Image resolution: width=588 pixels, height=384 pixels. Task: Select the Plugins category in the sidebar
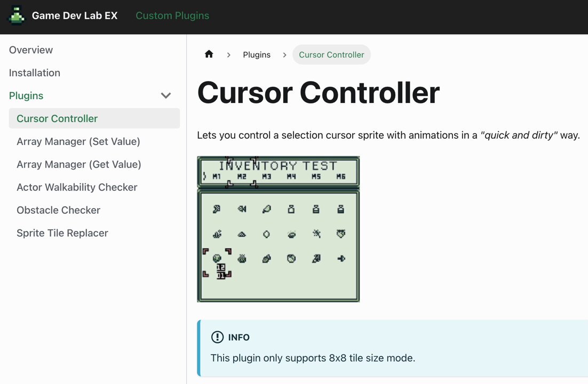point(26,95)
